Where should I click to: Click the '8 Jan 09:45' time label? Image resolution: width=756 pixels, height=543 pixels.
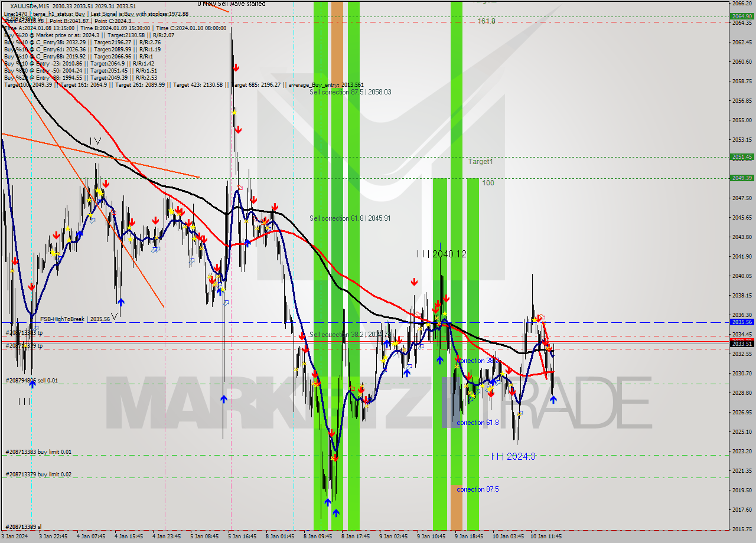click(318, 537)
